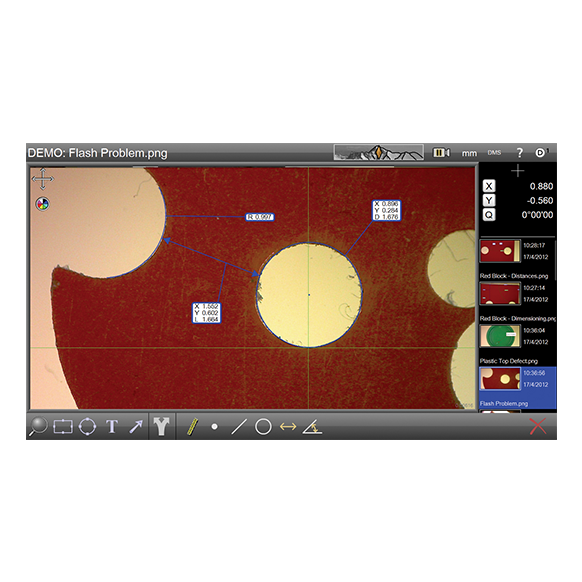Click the red X delete button
Screen dimensions: 582x582
pos(538,426)
